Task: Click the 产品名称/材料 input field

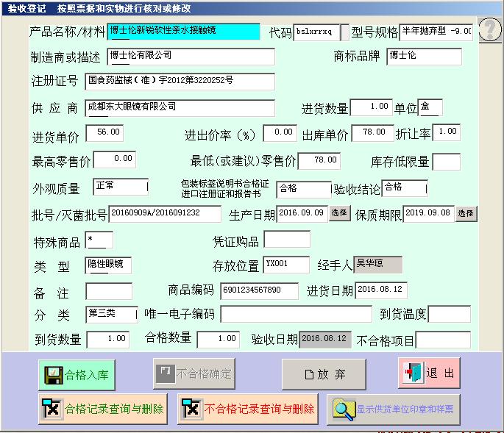Action: 183,32
